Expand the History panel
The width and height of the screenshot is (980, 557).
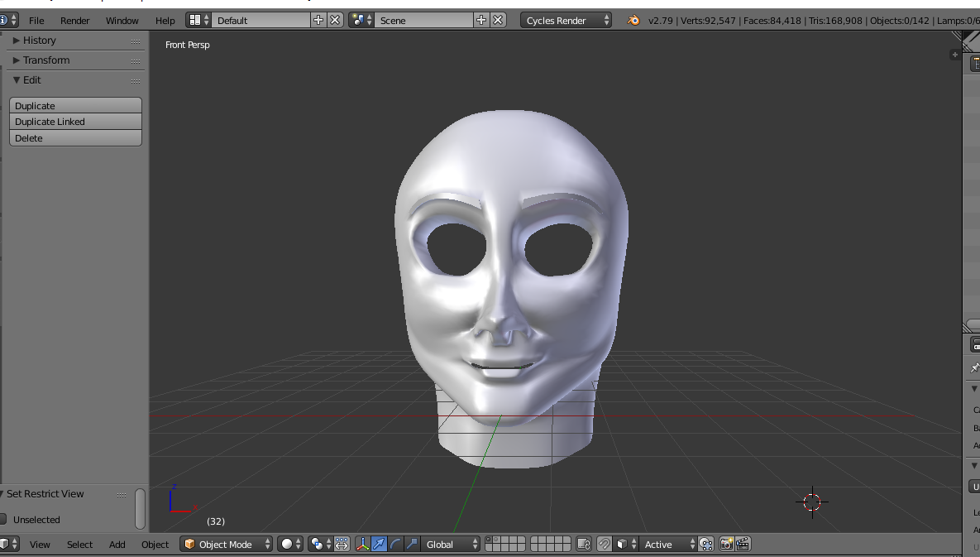[39, 40]
